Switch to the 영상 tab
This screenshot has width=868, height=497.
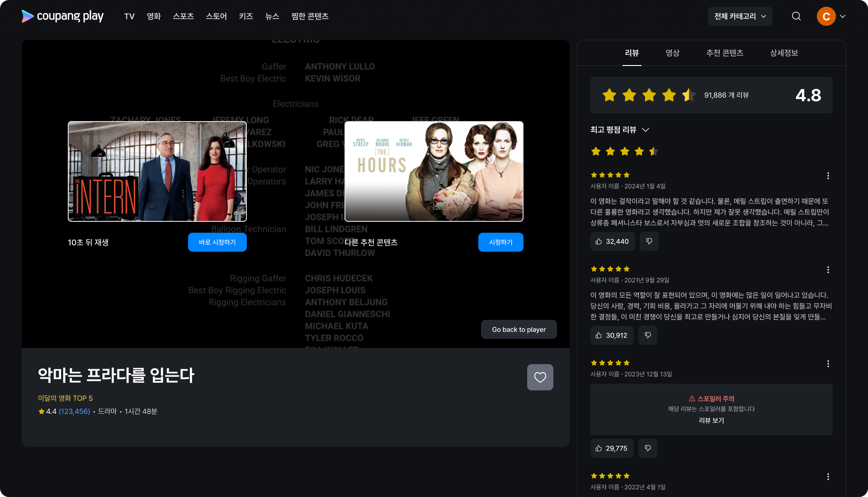[x=672, y=53]
